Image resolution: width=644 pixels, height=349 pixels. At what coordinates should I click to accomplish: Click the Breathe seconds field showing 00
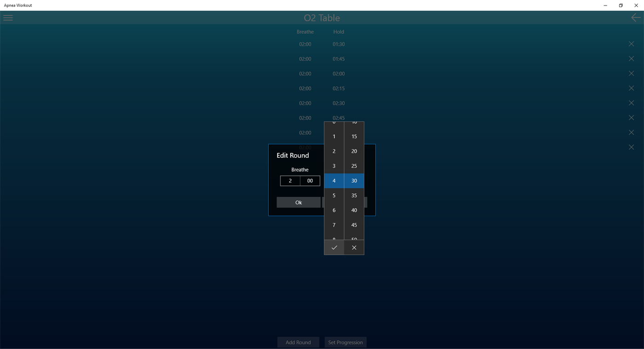click(310, 180)
